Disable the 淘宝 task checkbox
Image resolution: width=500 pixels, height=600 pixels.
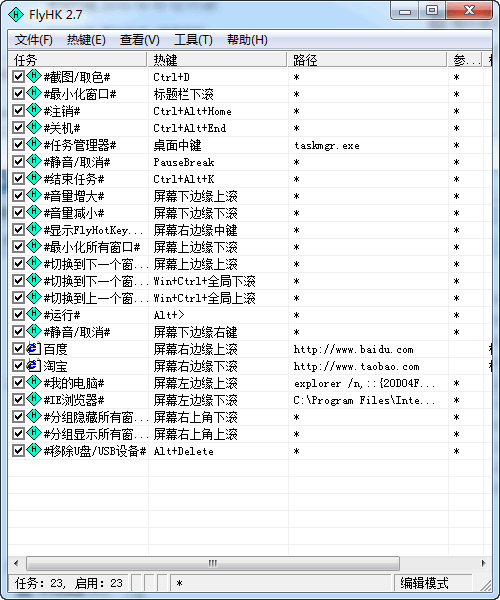pos(18,365)
